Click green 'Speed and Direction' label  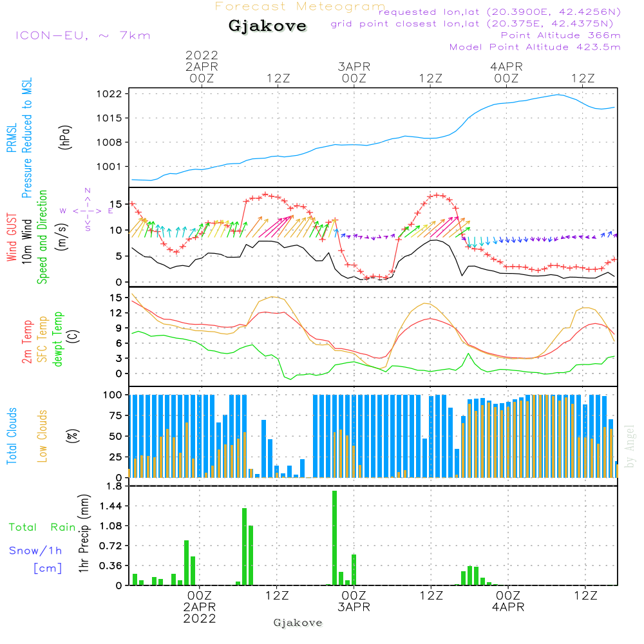click(x=42, y=237)
